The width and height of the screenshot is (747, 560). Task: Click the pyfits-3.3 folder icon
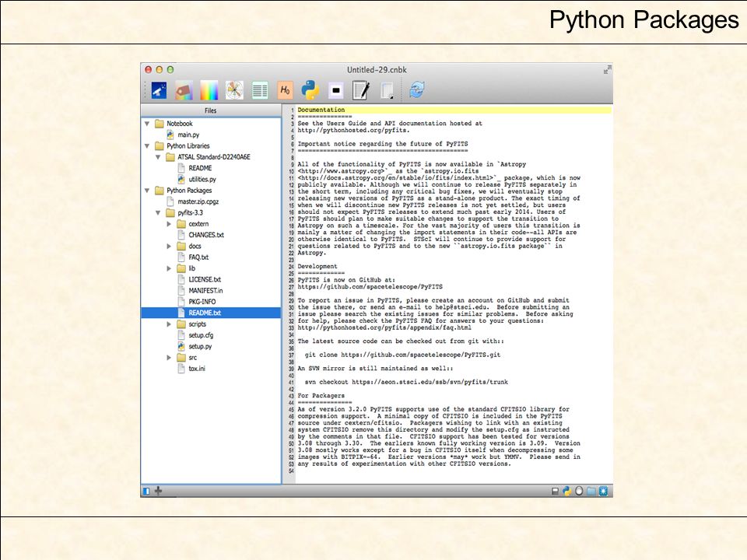click(170, 213)
